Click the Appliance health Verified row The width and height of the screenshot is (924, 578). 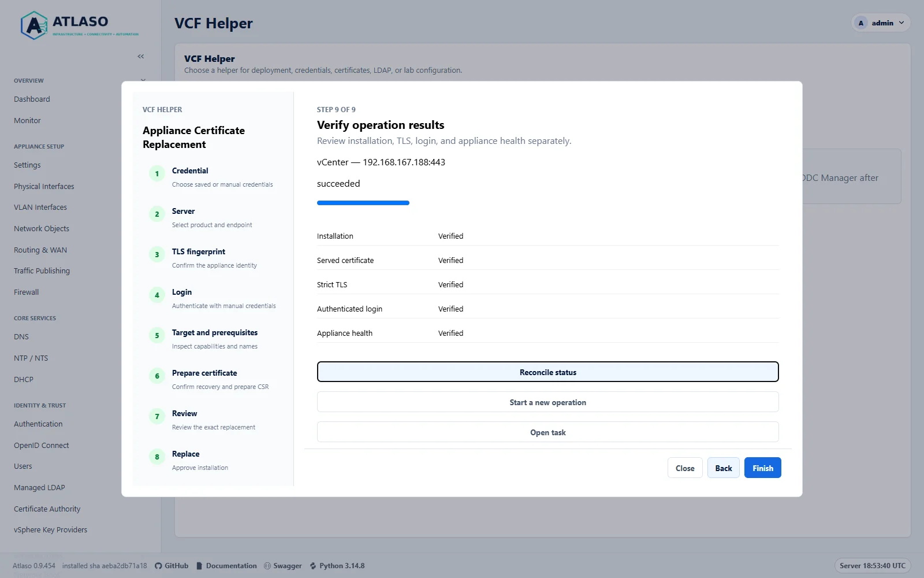pos(547,333)
